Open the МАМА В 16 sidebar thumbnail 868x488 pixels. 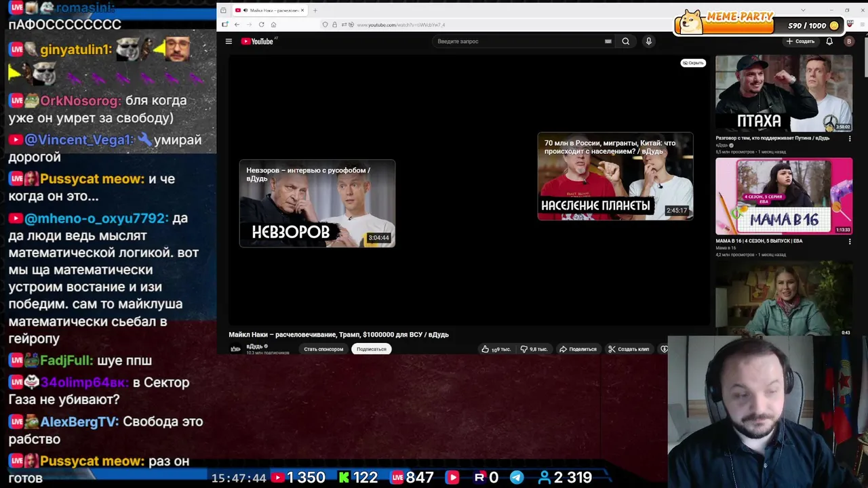[784, 197]
